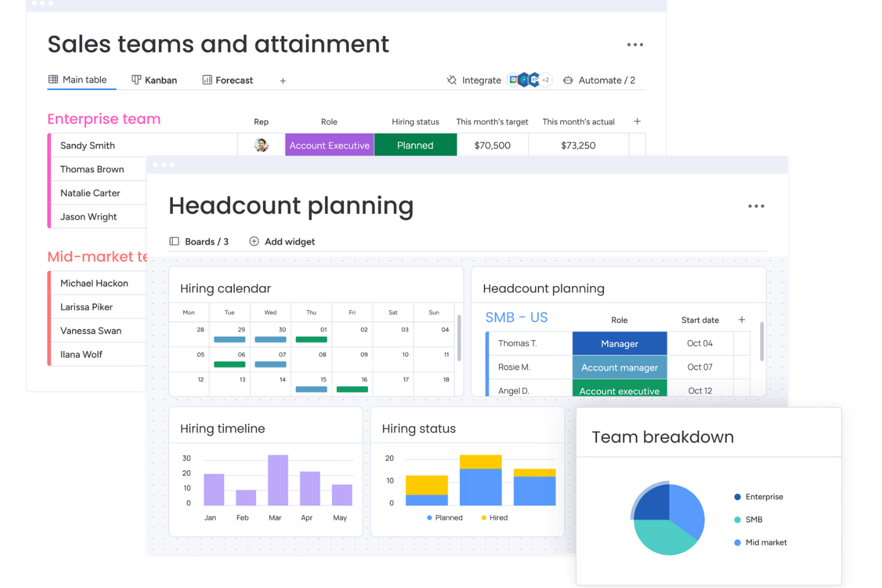The height and width of the screenshot is (588, 882).
Task: Open the Michael Hackon row
Action: 99,283
